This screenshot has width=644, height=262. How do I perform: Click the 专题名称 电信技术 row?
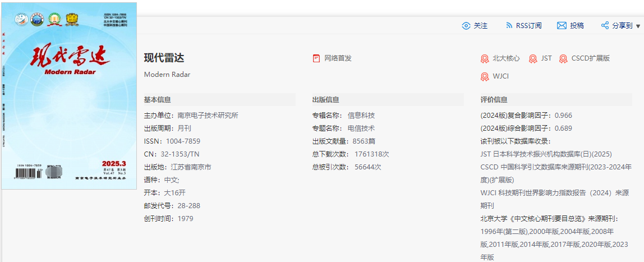(x=343, y=128)
